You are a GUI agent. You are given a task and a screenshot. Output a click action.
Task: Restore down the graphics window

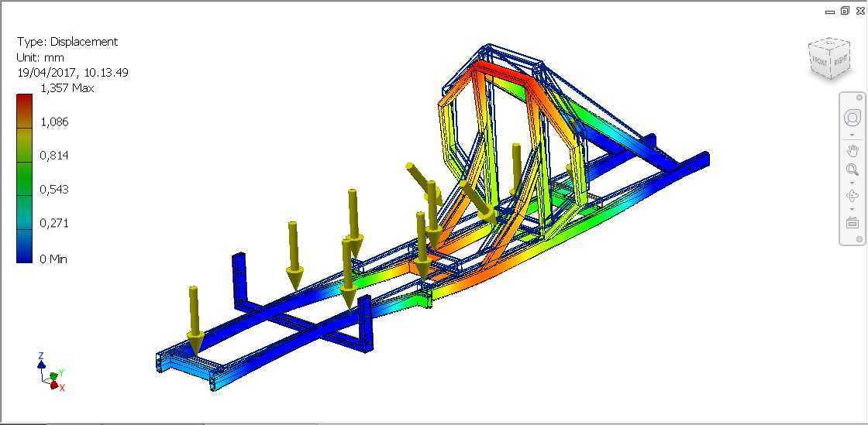pos(845,11)
